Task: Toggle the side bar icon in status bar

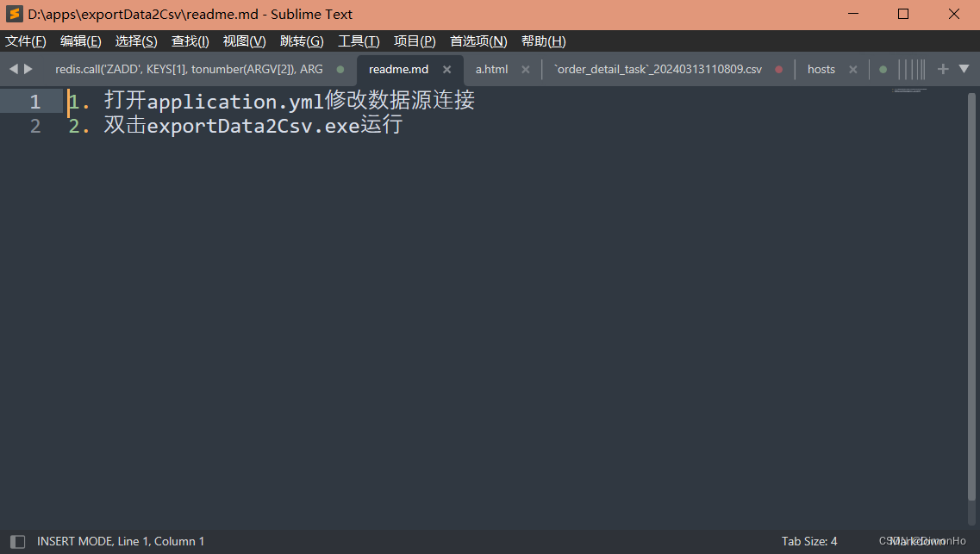Action: click(17, 542)
